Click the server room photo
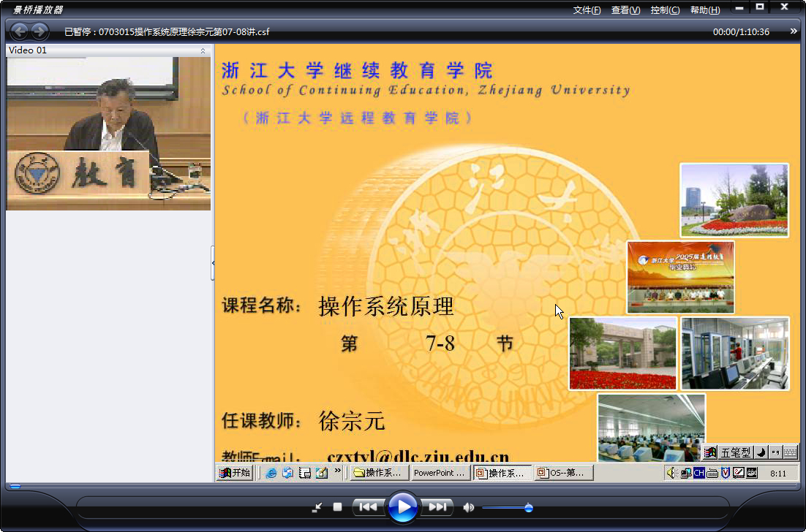The image size is (806, 532). pyautogui.click(x=735, y=353)
